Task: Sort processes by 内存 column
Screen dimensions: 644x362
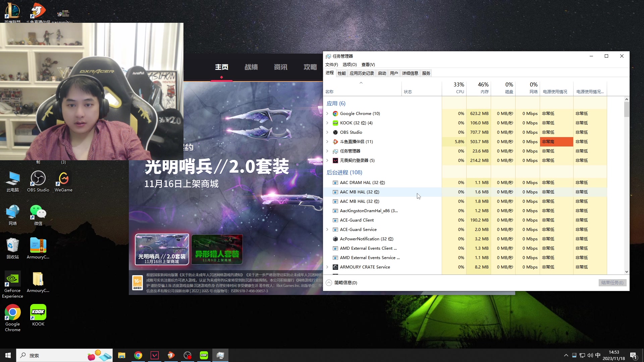Action: (479, 88)
